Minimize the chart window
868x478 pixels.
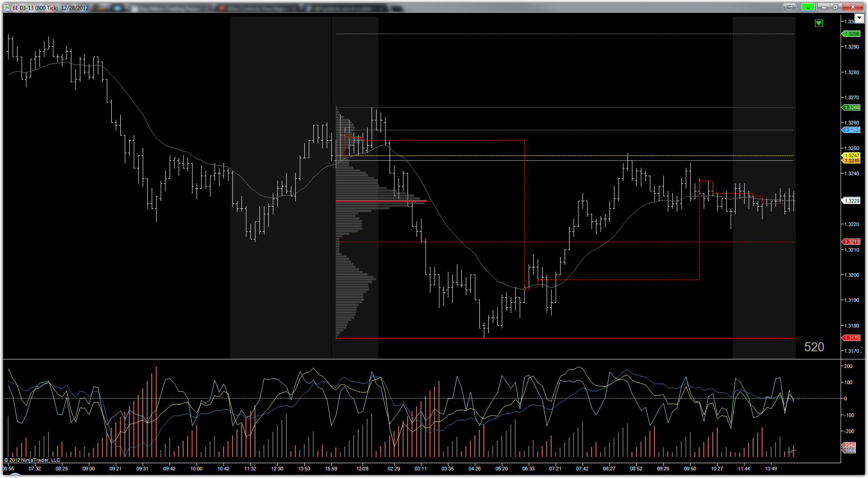(x=824, y=7)
